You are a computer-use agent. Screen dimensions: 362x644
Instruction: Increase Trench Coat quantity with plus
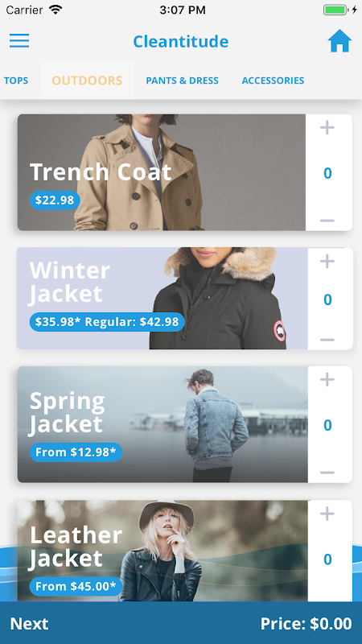(x=327, y=128)
